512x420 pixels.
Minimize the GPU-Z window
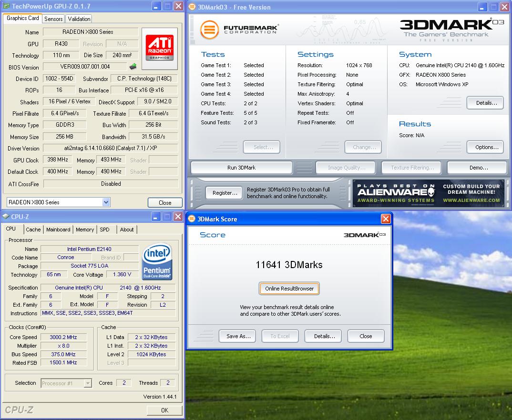point(156,6)
